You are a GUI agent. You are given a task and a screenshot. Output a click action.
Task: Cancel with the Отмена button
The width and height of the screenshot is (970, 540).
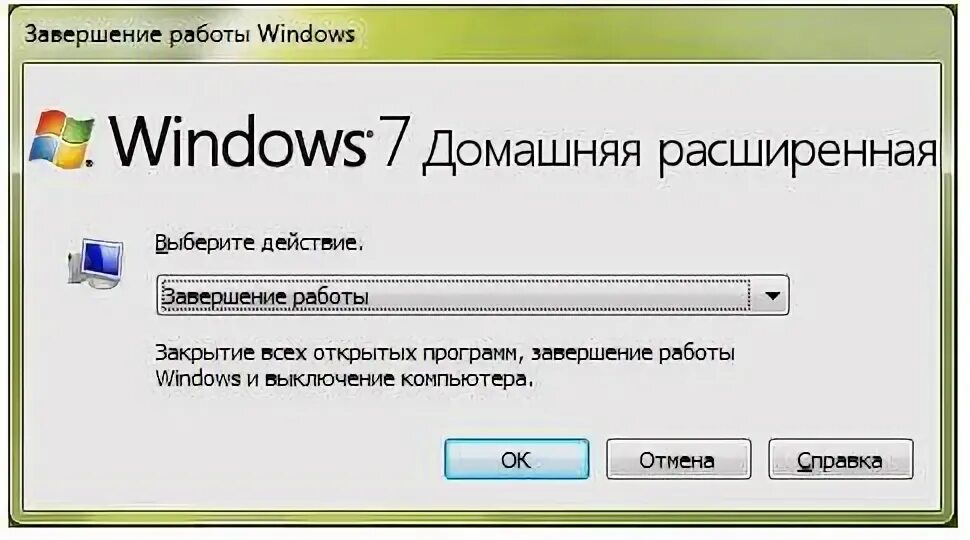pos(679,460)
